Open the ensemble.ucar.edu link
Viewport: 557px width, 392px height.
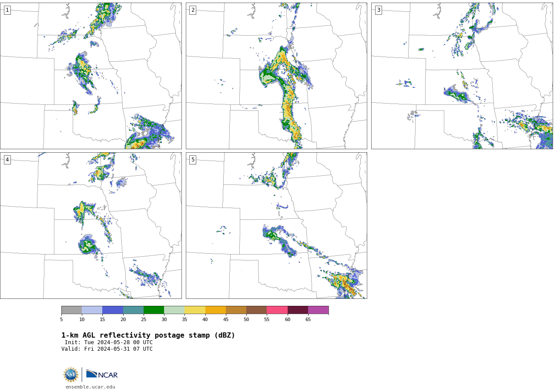pos(91,387)
